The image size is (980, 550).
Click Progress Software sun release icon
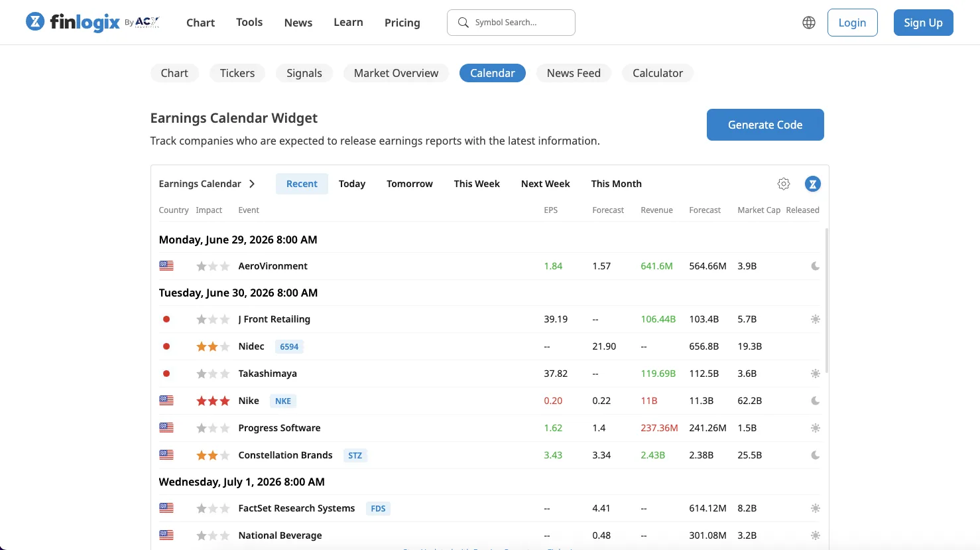tap(816, 428)
